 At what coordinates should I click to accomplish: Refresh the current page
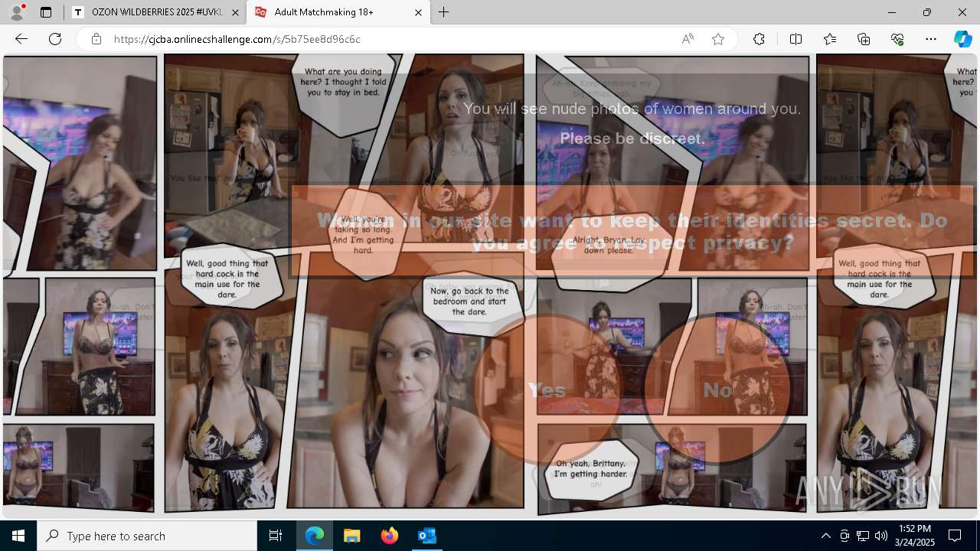pos(55,39)
